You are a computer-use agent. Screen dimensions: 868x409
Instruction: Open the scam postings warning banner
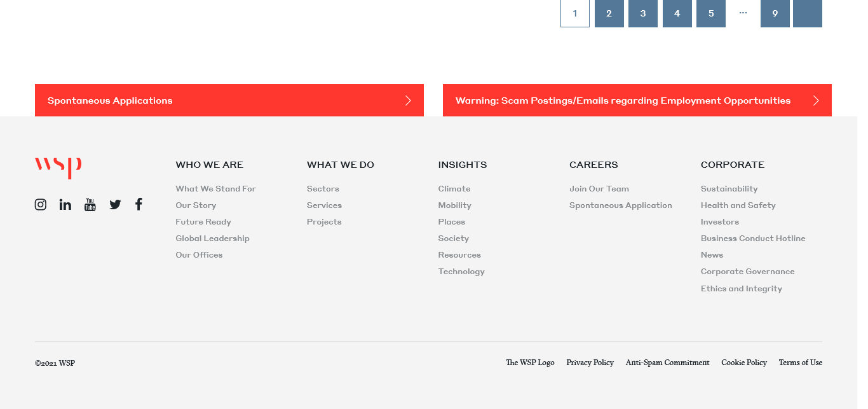[x=637, y=101]
